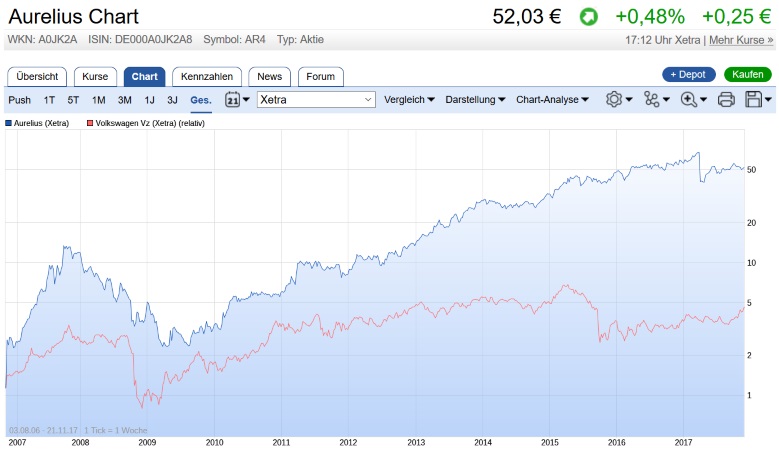Expand the Darstellung menu
The image size is (779, 452).
click(475, 100)
